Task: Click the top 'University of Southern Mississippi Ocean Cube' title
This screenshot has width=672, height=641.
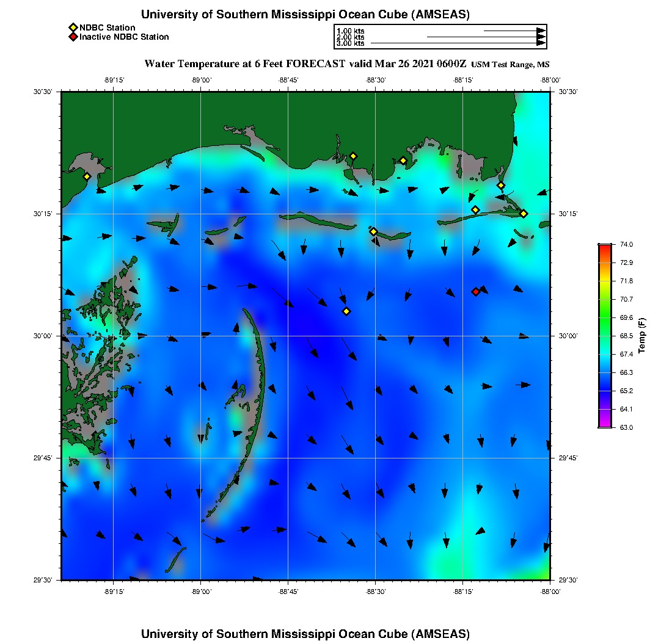Action: click(x=305, y=14)
